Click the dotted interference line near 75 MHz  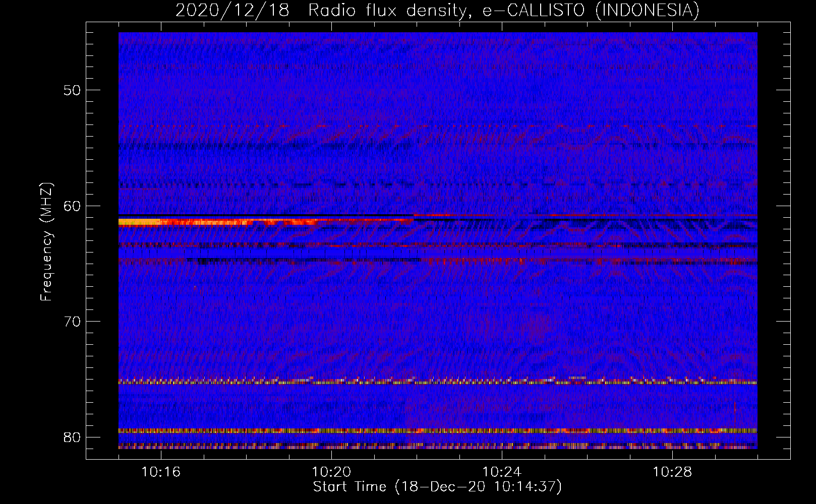437,382
